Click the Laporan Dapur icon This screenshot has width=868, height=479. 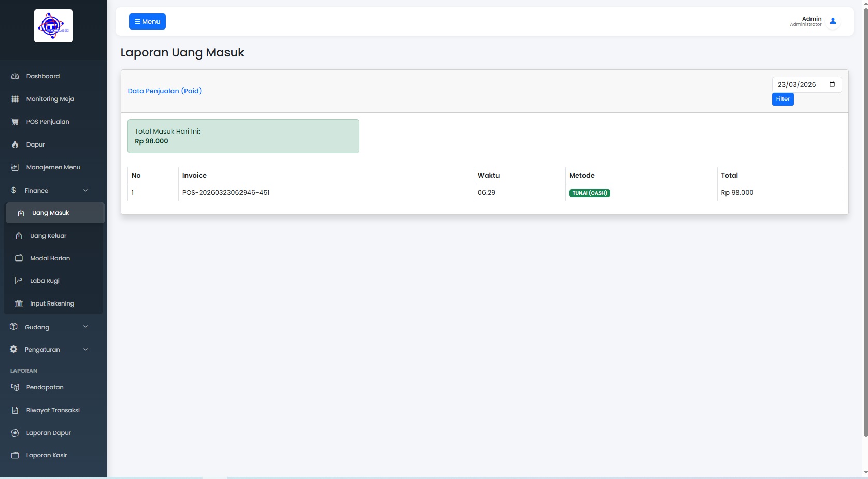(x=15, y=433)
